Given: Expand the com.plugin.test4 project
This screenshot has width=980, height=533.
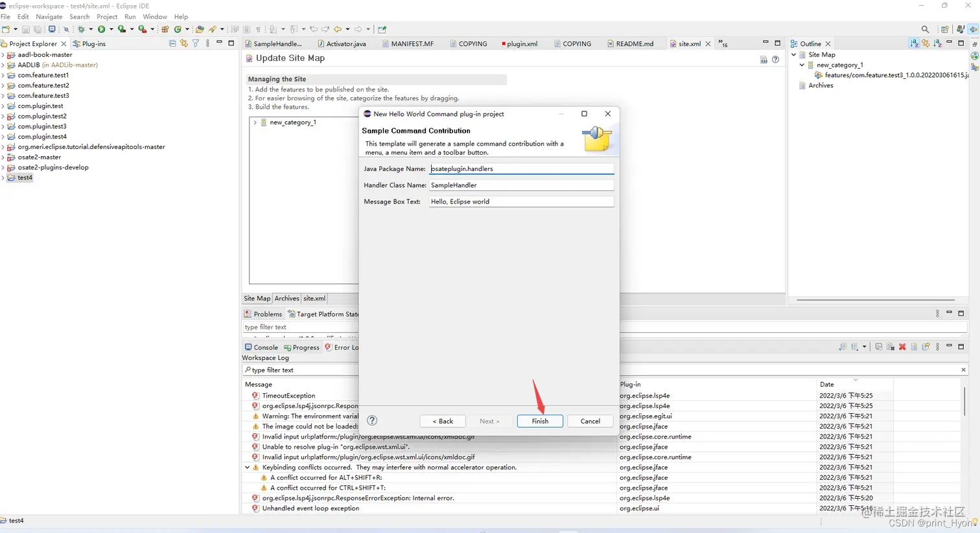Looking at the screenshot, I should tap(3, 137).
